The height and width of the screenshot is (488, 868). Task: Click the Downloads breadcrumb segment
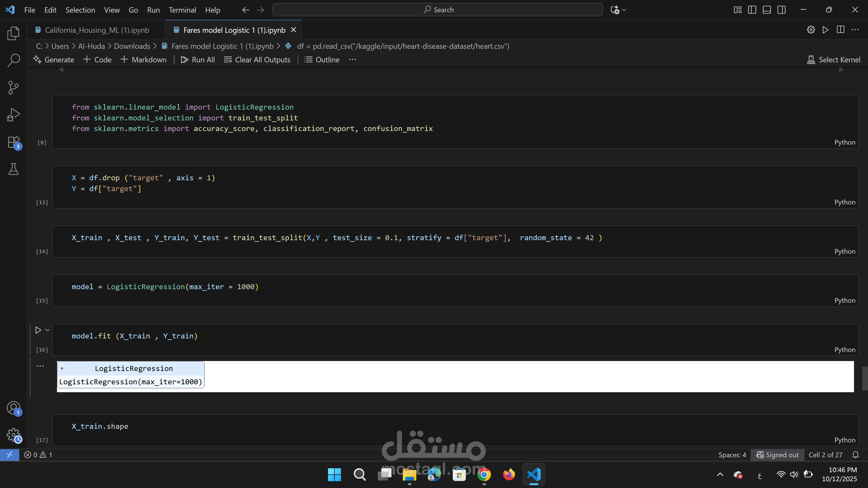tap(132, 46)
